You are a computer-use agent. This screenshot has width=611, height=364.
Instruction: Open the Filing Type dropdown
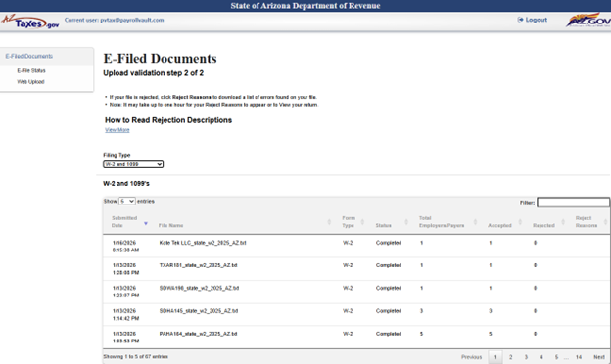click(x=133, y=164)
